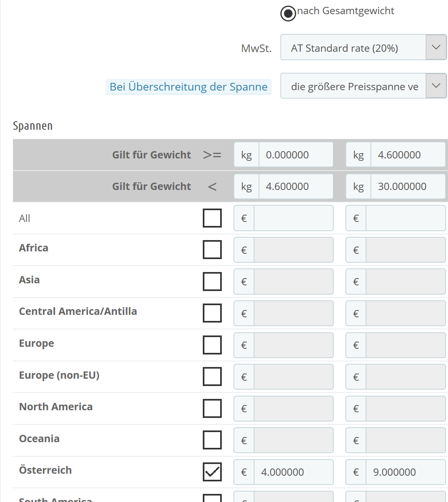
Task: Click the second range upper weight 30.000000 field
Action: coord(407,186)
